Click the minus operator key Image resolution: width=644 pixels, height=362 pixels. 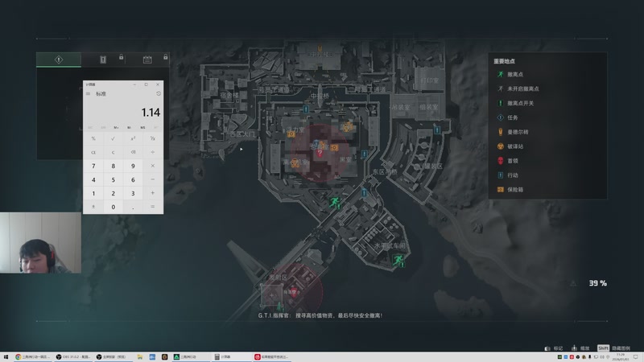[152, 179]
